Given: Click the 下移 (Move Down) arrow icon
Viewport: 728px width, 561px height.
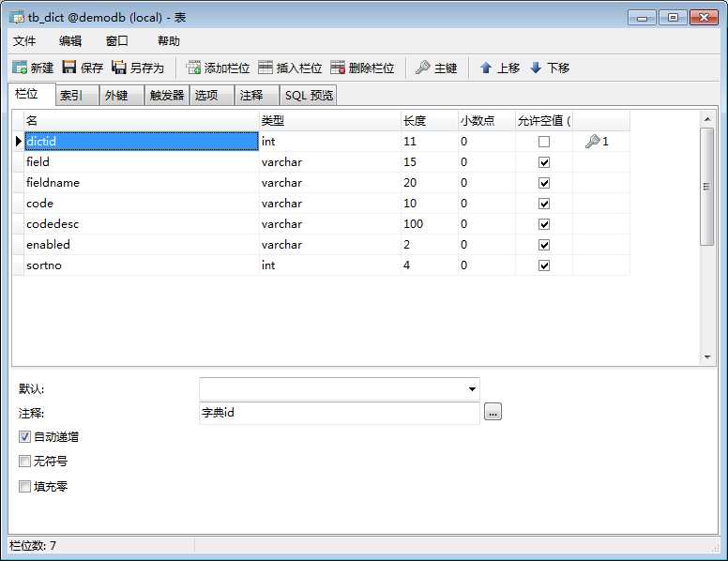Looking at the screenshot, I should click(536, 68).
